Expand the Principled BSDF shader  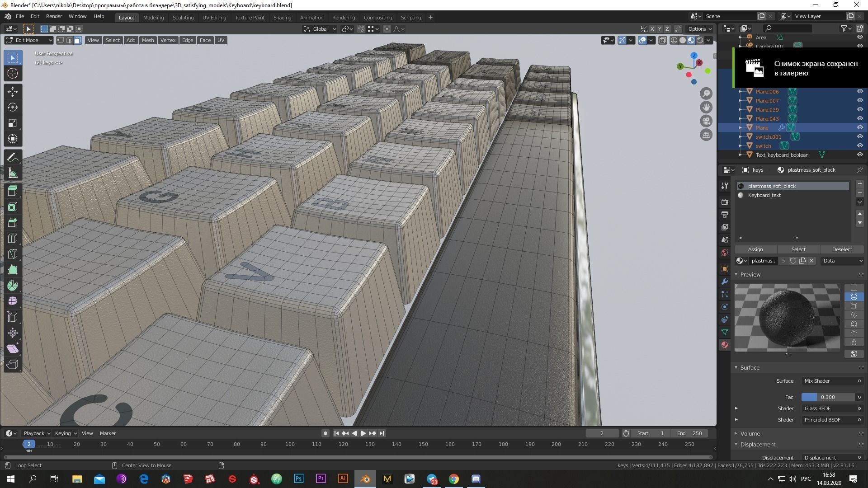736,420
